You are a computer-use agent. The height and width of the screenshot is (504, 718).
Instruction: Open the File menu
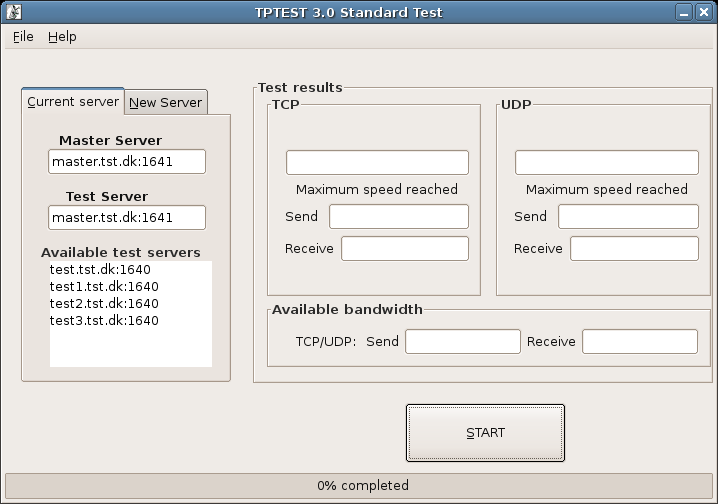tap(23, 37)
